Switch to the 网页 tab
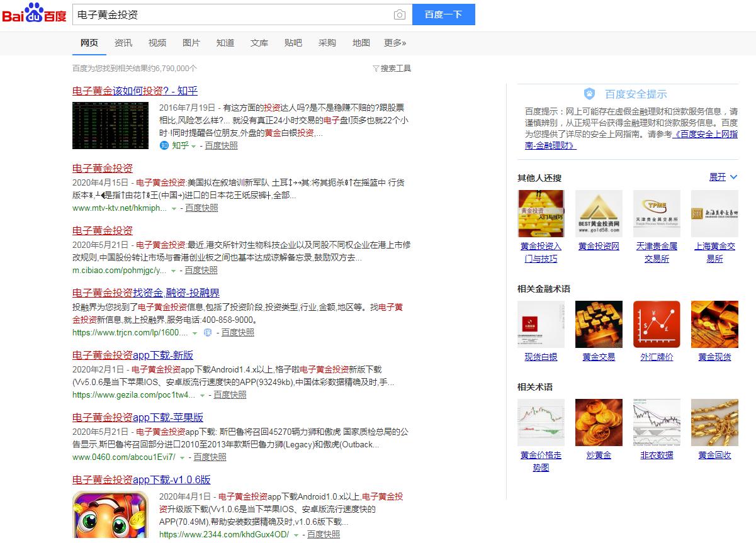Image resolution: width=756 pixels, height=543 pixels. 89,43
